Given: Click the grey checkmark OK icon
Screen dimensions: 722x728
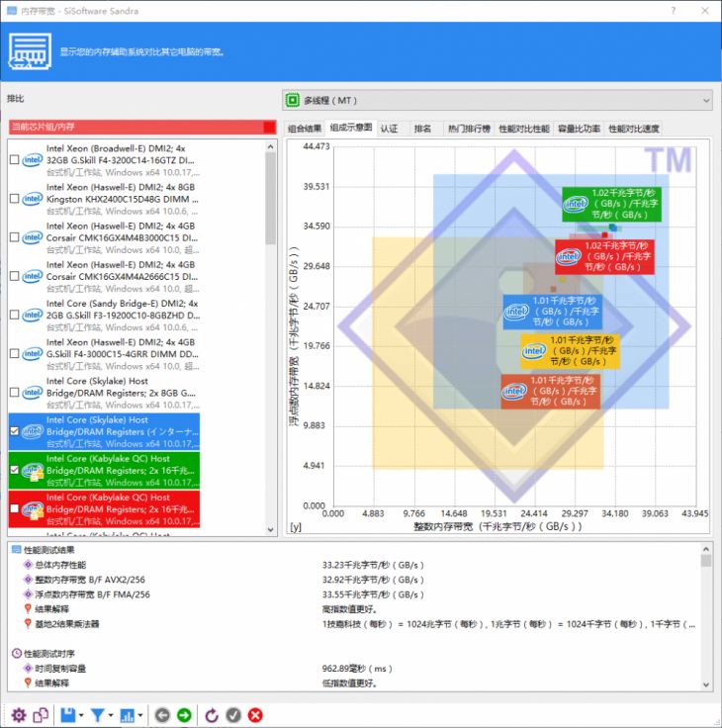Looking at the screenshot, I should click(x=233, y=715).
